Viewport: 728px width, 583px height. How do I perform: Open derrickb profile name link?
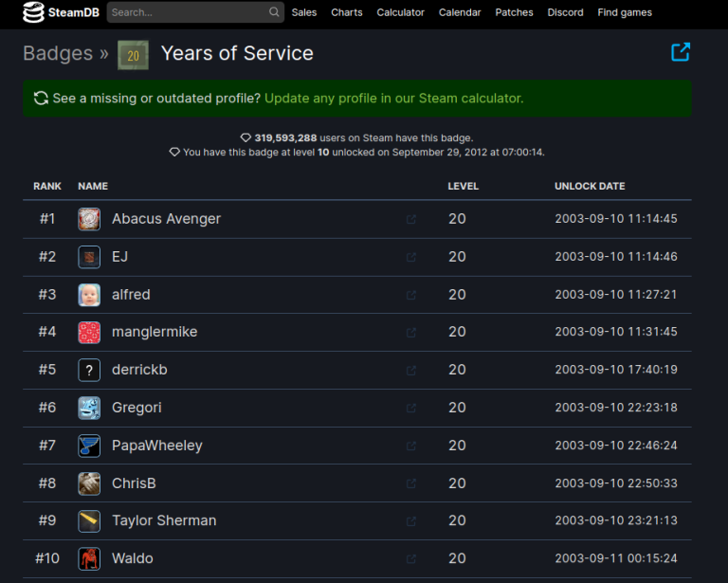[139, 370]
